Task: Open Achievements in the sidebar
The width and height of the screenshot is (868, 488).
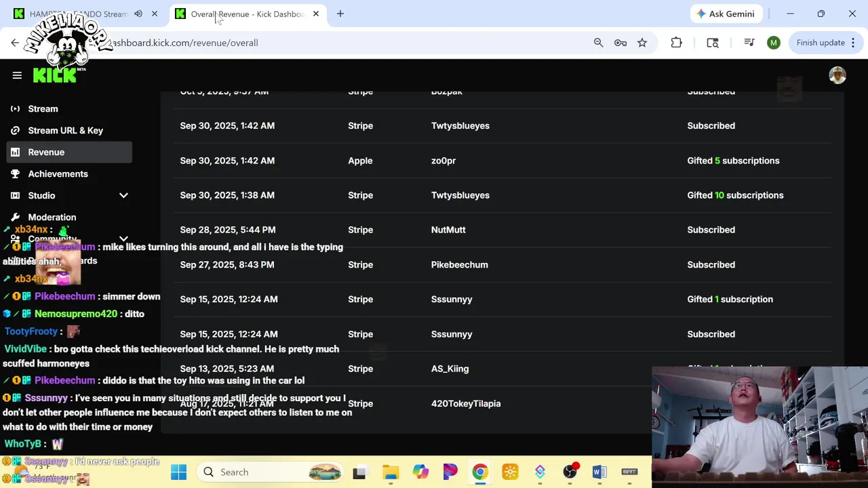Action: tap(58, 174)
